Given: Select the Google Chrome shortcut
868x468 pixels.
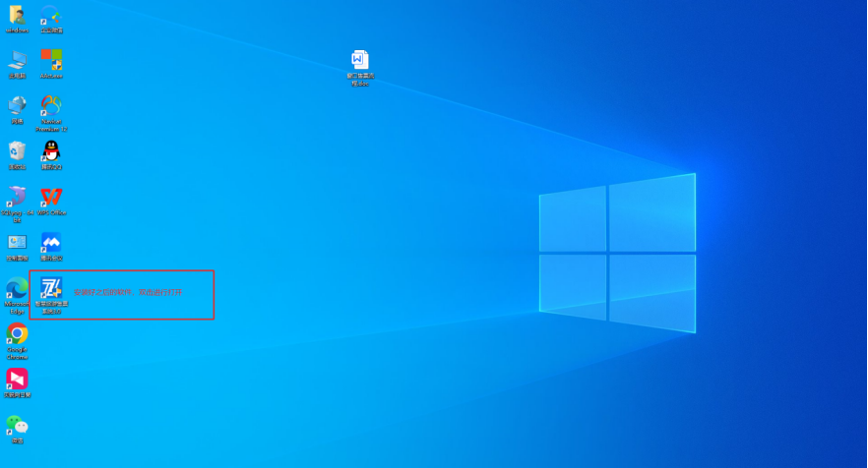Looking at the screenshot, I should 17,334.
